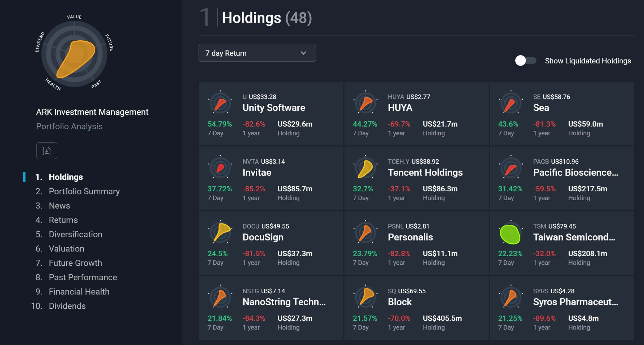Click HUYA snowflake chart icon
The image size is (644, 345).
pos(366,103)
